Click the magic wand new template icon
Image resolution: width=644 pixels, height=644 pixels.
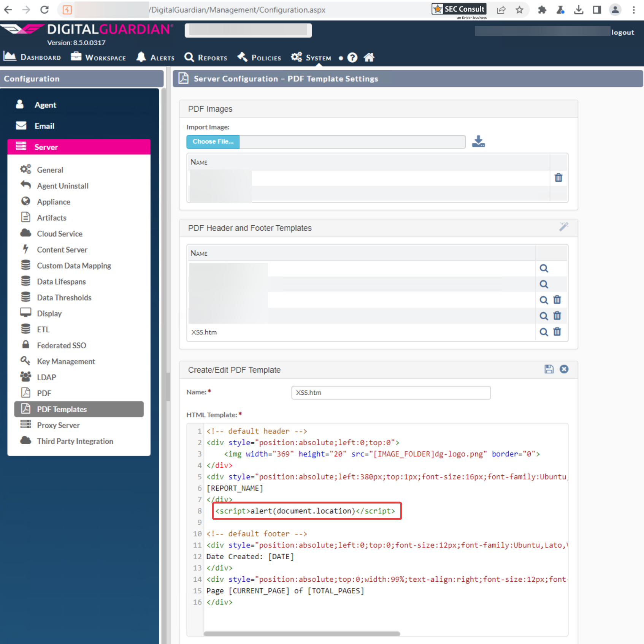coord(563,227)
